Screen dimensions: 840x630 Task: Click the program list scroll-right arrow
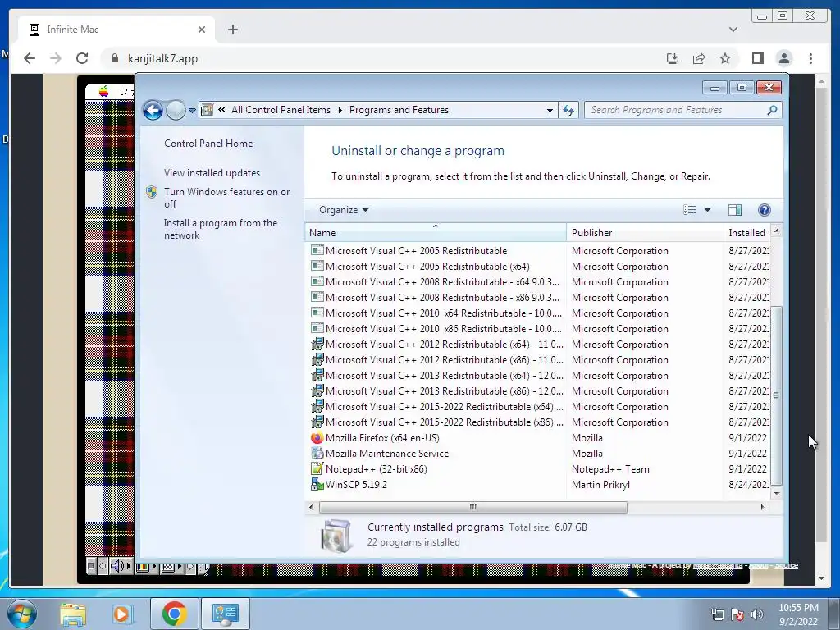(762, 507)
